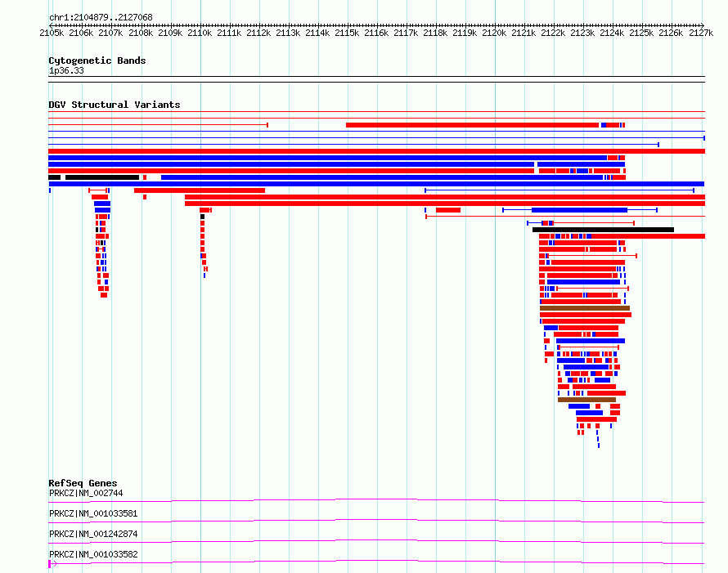Click the thickest red full-width variant bar
The width and height of the screenshot is (728, 573).
[376, 151]
